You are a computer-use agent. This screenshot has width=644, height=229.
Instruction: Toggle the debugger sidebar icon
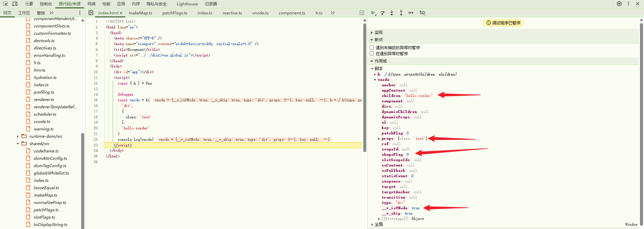tap(362, 13)
